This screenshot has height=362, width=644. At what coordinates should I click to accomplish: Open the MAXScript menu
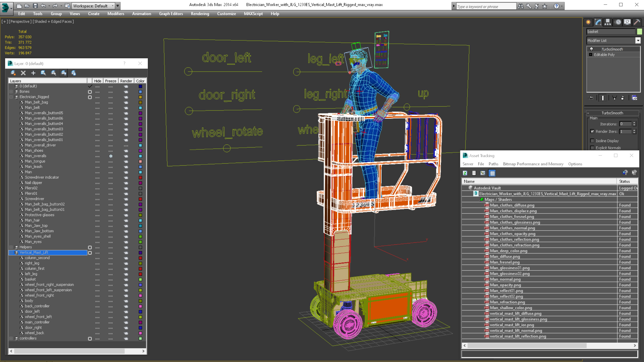click(x=253, y=14)
